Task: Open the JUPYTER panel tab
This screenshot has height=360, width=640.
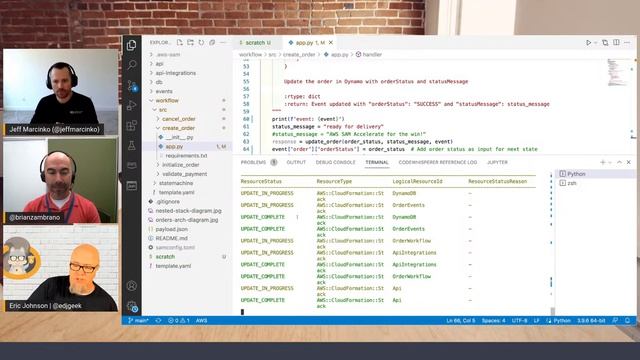Action: click(x=497, y=162)
